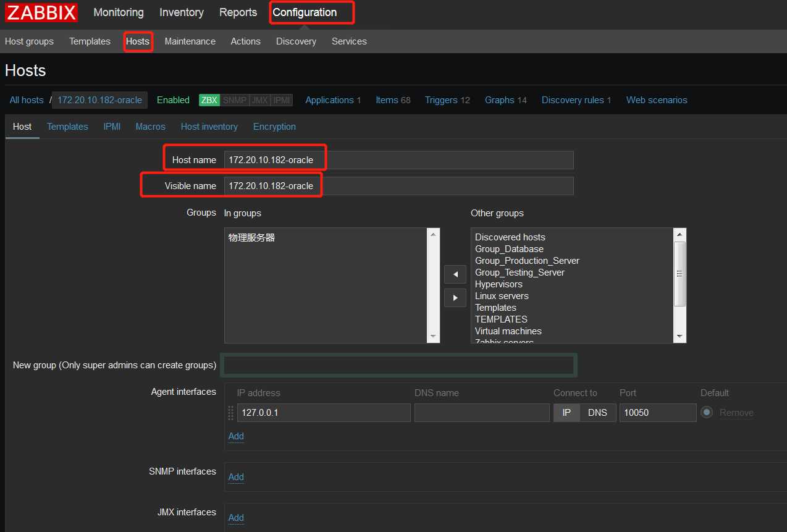Click In groups list scroll down arrow

(434, 336)
